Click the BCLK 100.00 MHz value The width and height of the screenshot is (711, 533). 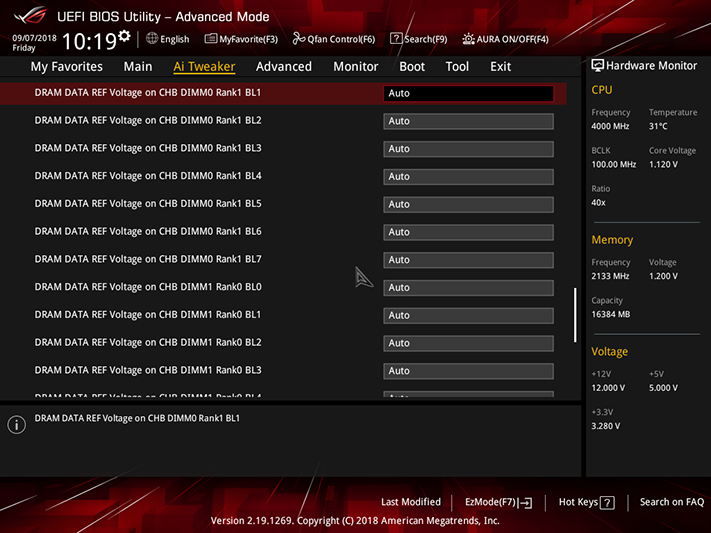[614, 165]
